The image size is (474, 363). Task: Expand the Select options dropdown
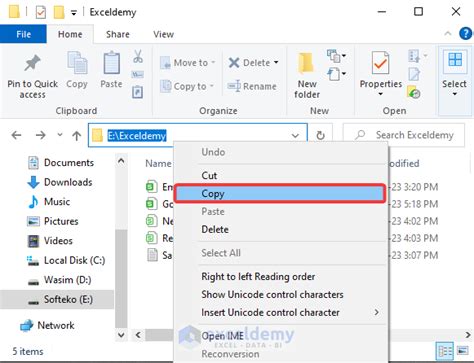point(454,73)
